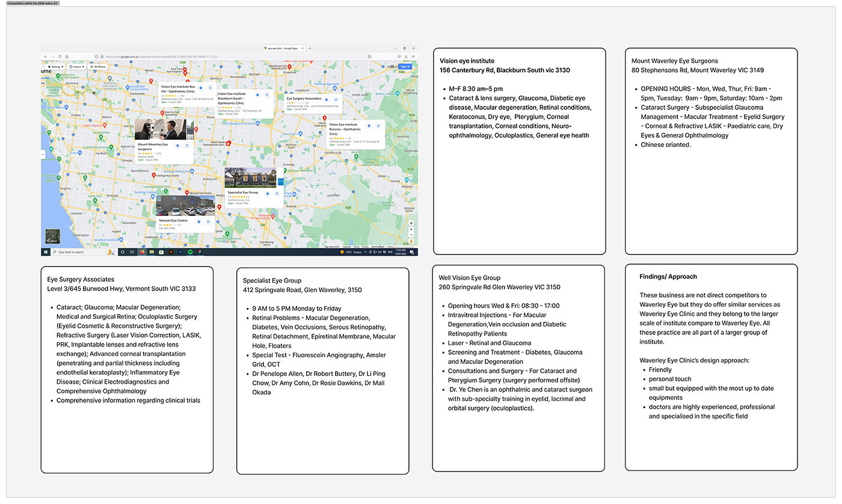Open the Specialist Eye Group building photo

tap(250, 177)
